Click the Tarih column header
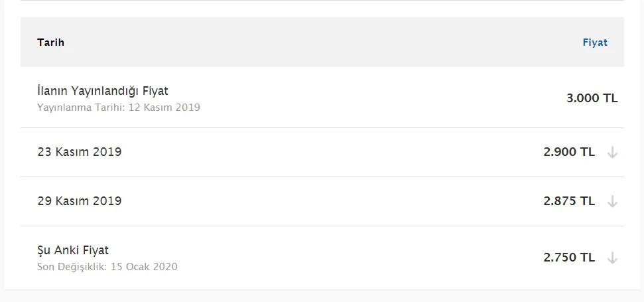Viewport: 644px width, 302px height. pos(50,42)
